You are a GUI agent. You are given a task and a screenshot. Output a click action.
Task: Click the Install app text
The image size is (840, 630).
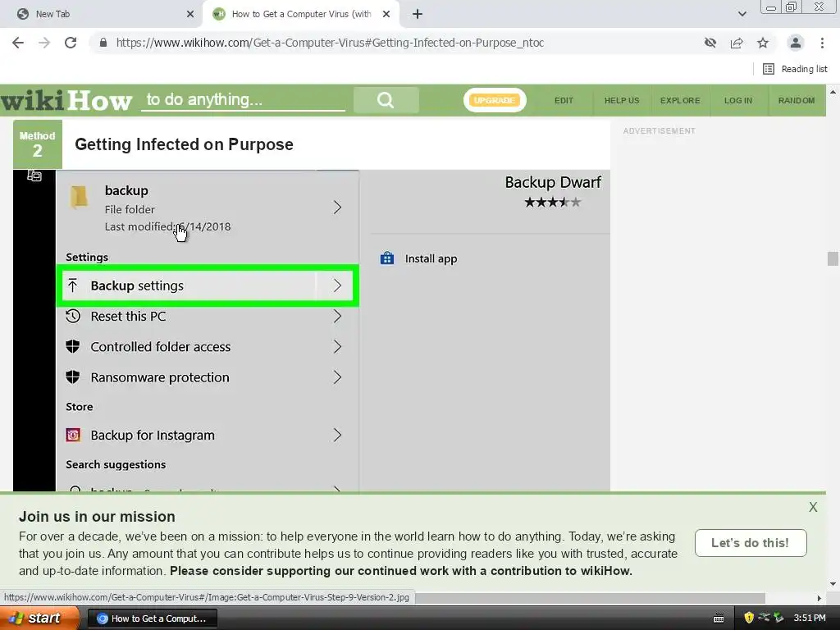pyautogui.click(x=431, y=258)
